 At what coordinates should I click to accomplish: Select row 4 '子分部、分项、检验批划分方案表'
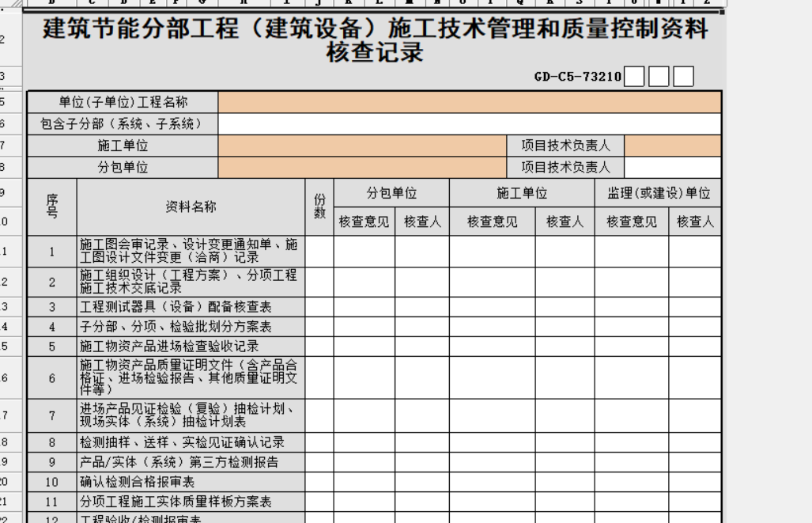coord(191,327)
